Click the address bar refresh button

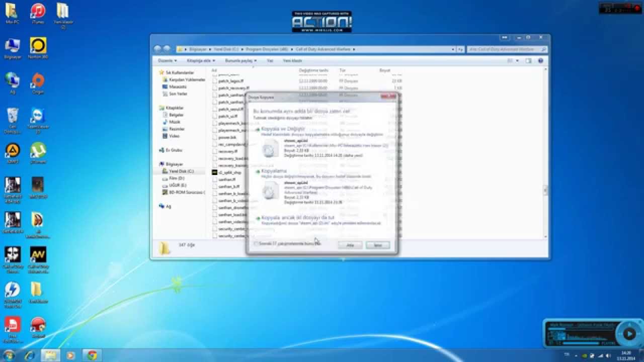pos(460,49)
